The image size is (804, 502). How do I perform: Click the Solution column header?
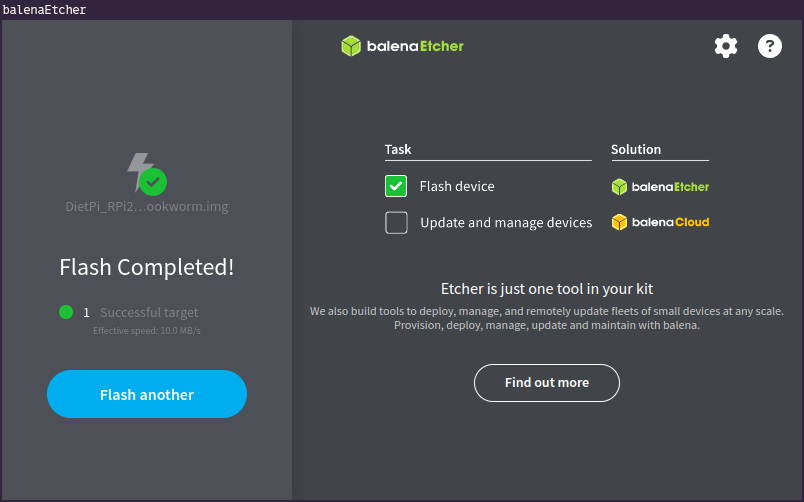click(x=636, y=149)
